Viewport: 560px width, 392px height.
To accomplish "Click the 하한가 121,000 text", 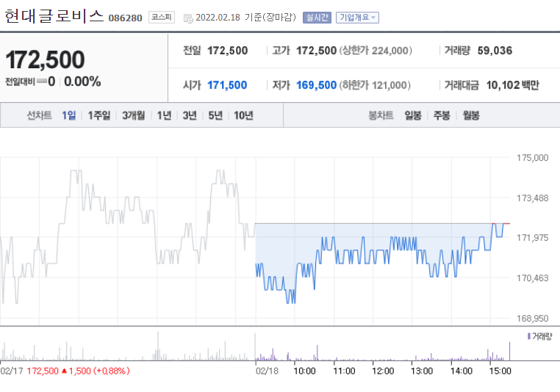I will (x=375, y=85).
